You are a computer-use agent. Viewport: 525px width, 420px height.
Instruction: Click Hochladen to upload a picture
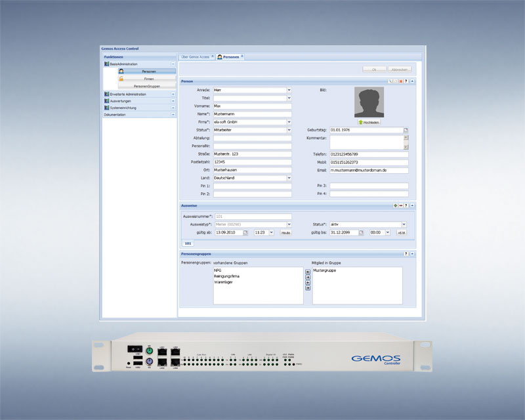369,123
